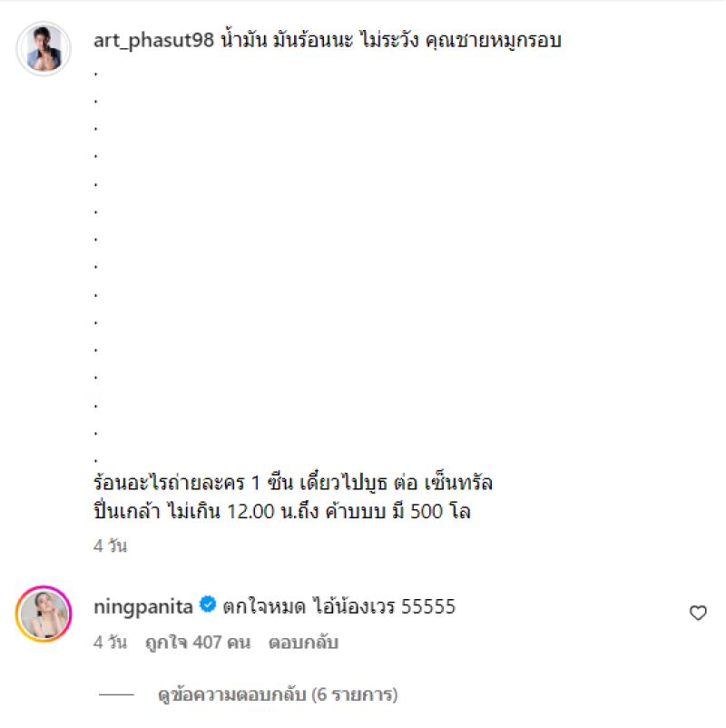Image resolution: width=726 pixels, height=728 pixels.
Task: Click the 4 วัน timestamp under art_phasut98's caption
Action: click(x=110, y=546)
